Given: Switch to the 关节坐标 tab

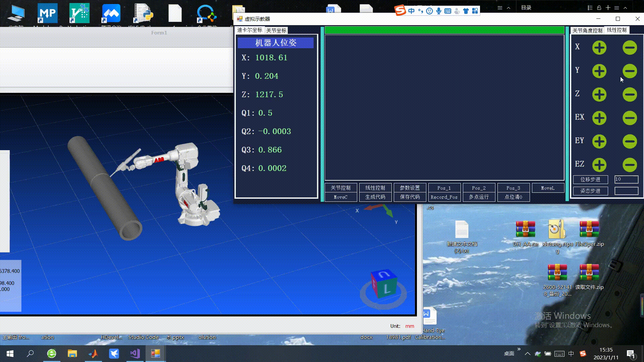Looking at the screenshot, I should click(276, 31).
